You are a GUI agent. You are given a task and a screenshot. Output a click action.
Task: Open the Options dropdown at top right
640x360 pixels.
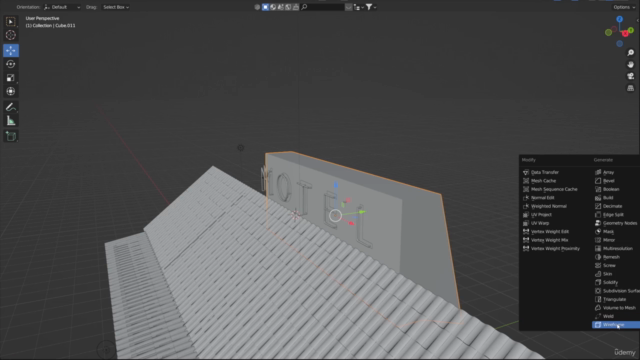click(x=624, y=7)
